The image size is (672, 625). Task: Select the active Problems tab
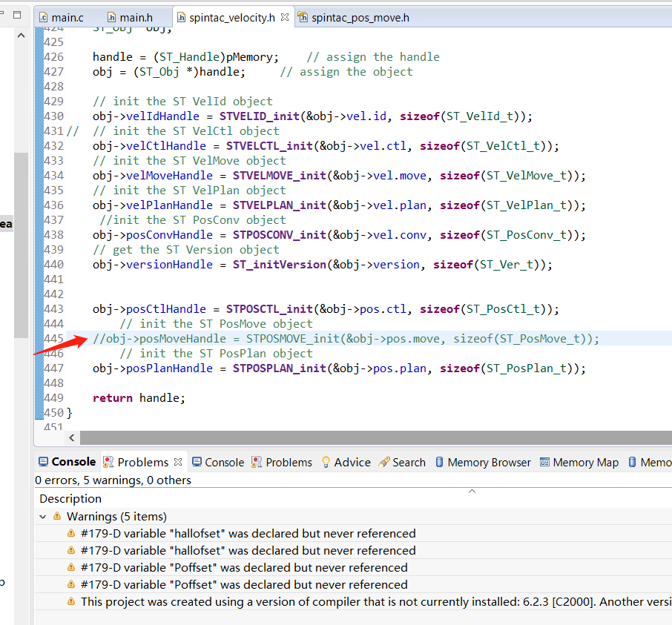coord(142,462)
